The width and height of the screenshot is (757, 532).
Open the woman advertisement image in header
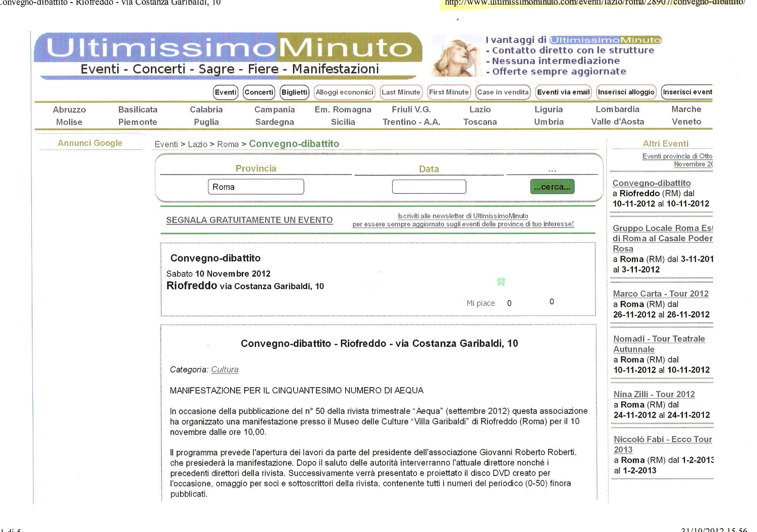tap(457, 57)
